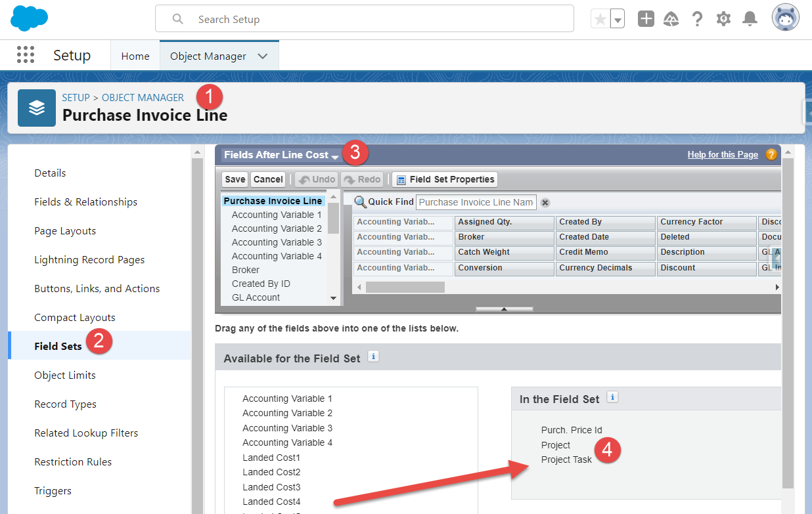Click the palette tree scroll up arrow
Viewport: 812px width, 514px height.
(333, 196)
